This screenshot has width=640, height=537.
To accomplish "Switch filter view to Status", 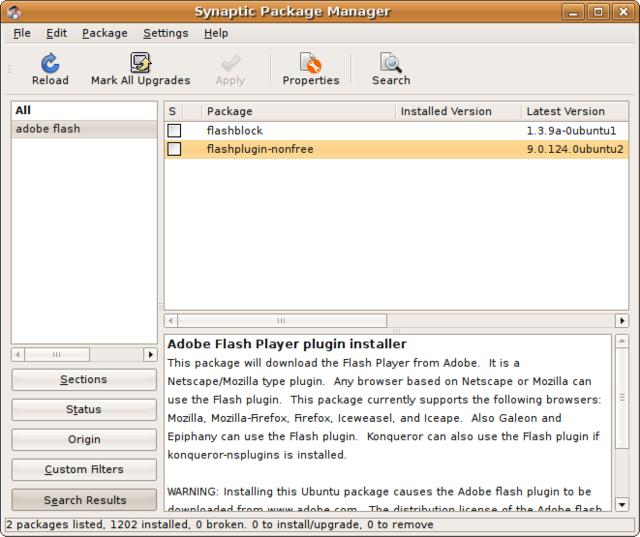I will (84, 409).
